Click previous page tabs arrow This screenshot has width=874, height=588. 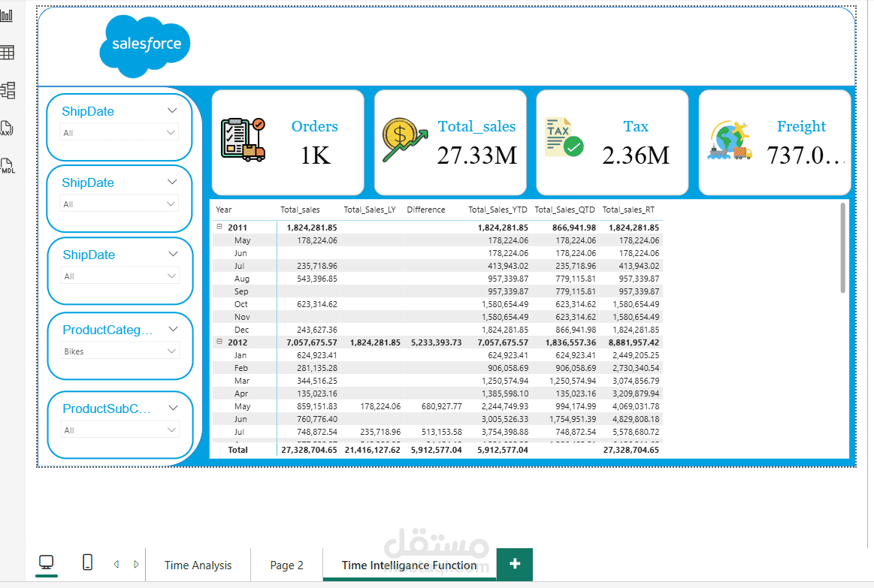(116, 564)
